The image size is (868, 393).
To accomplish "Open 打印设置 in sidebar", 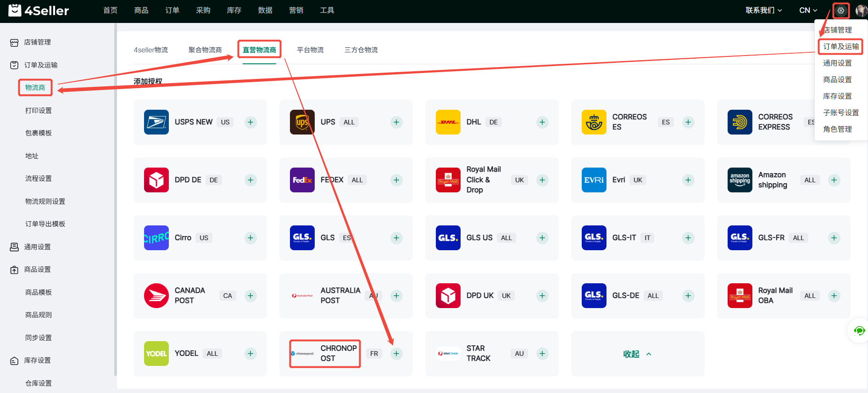I will [39, 111].
